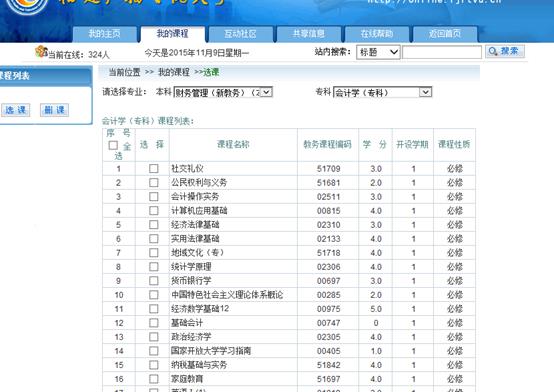554x392 pixels.
Task: Go to the 返回首页 tab
Action: [445, 34]
